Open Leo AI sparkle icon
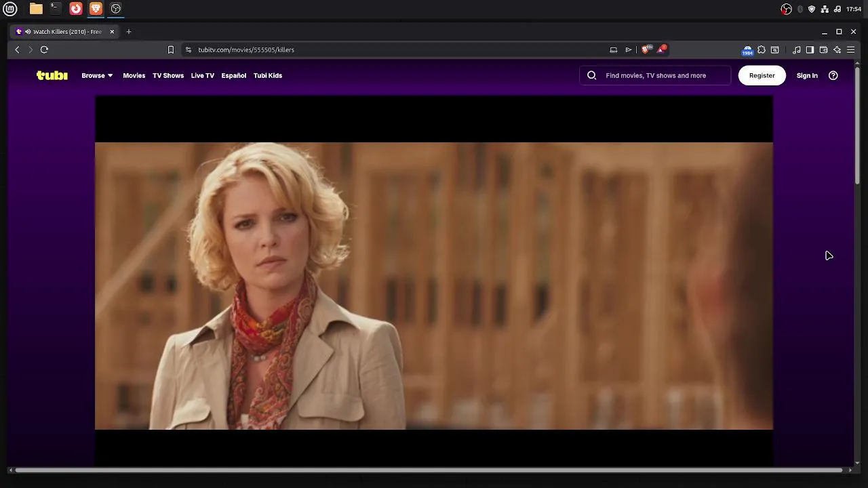The width and height of the screenshot is (868, 488). (x=837, y=49)
